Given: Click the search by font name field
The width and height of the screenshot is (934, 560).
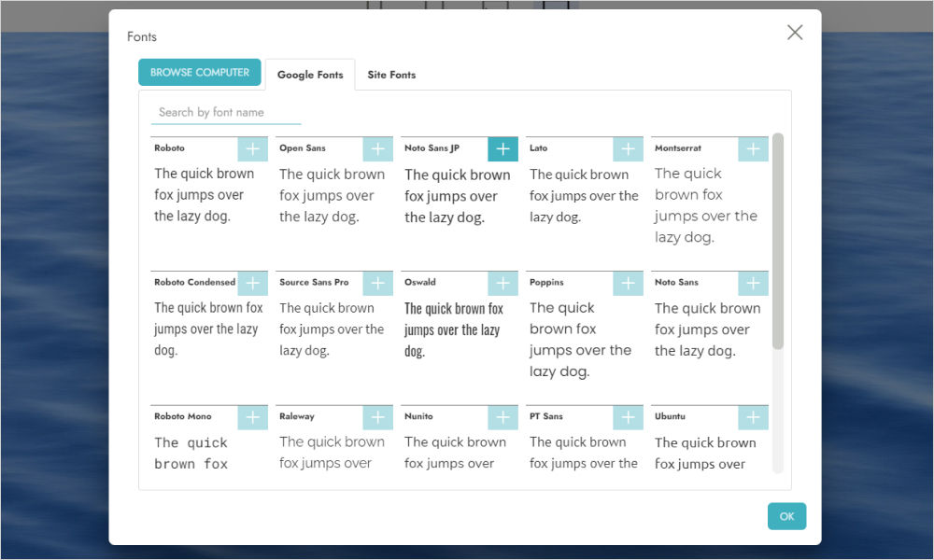Looking at the screenshot, I should (224, 111).
